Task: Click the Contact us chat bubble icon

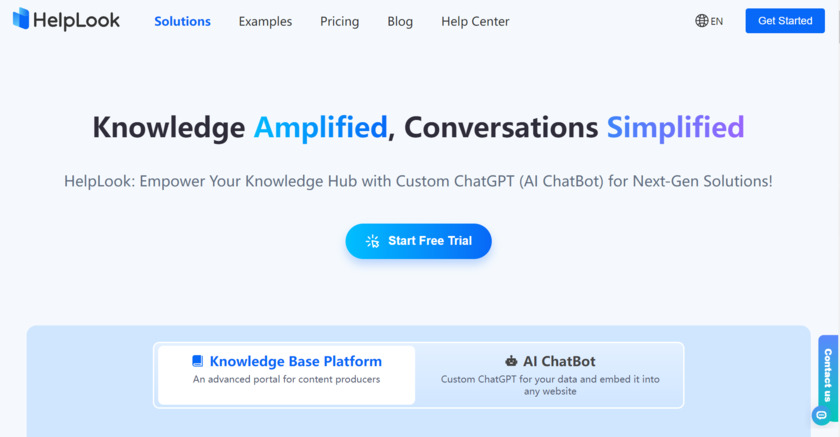Action: pos(822,415)
